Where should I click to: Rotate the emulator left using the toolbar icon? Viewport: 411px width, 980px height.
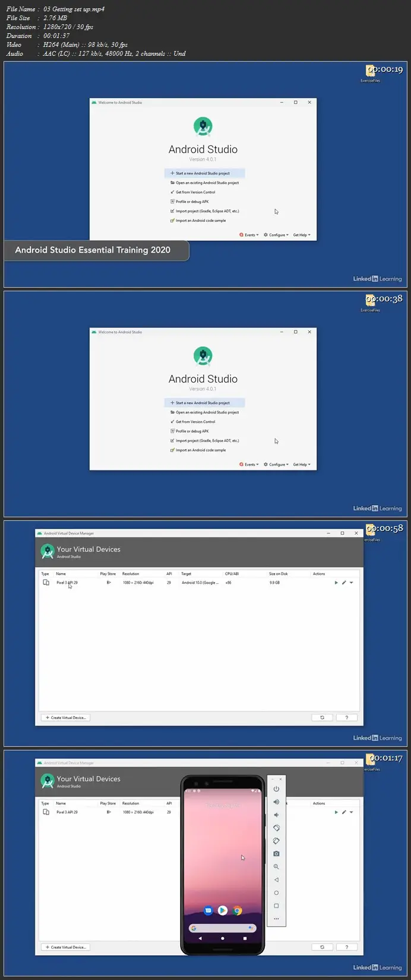pyautogui.click(x=276, y=828)
